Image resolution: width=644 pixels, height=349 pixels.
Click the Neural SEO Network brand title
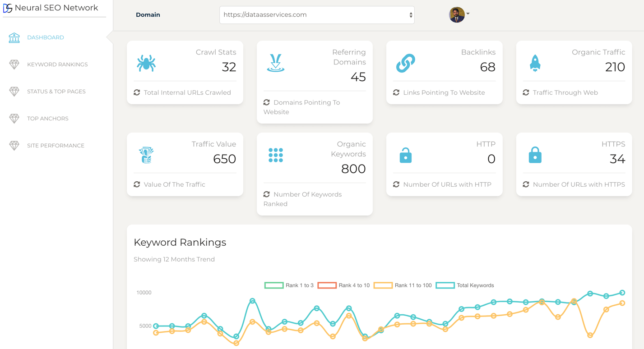[56, 8]
